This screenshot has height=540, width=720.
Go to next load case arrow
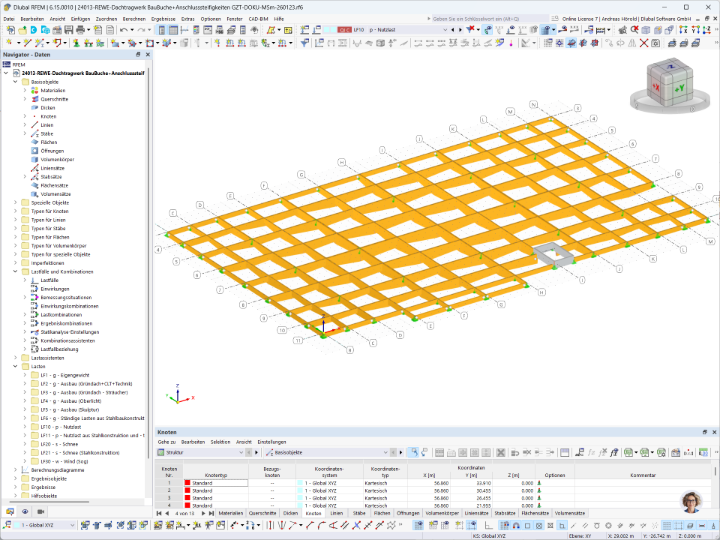point(460,30)
